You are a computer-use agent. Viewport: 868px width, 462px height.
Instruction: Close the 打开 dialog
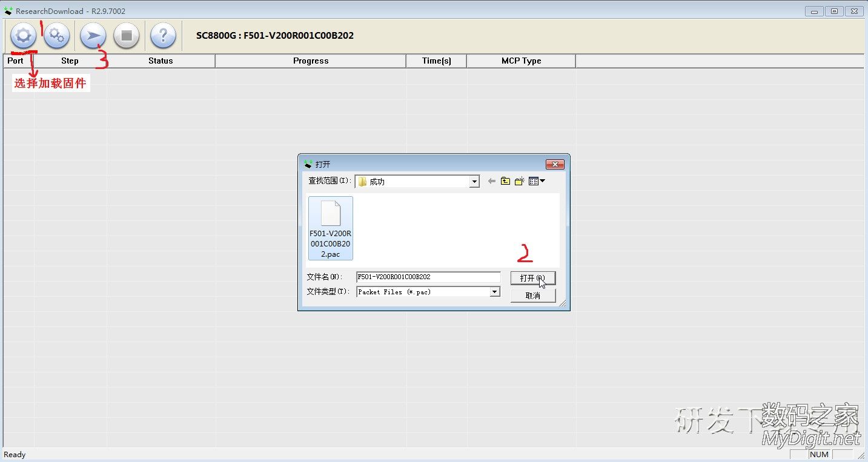point(555,164)
